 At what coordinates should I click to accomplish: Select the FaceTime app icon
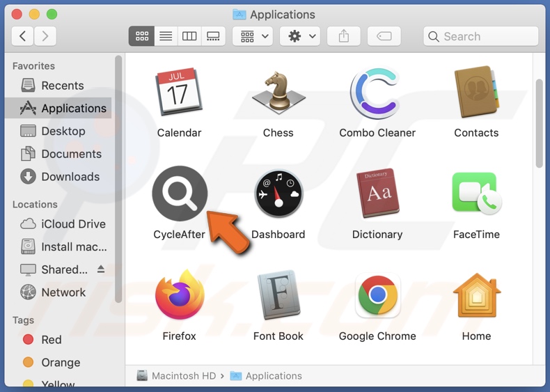pyautogui.click(x=476, y=194)
